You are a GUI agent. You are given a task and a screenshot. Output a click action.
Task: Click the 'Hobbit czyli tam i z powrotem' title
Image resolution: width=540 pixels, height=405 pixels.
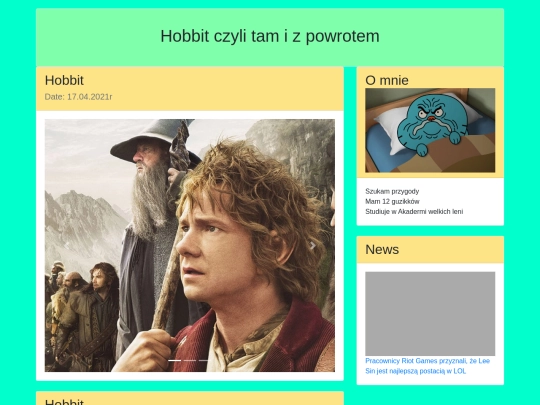(x=270, y=36)
